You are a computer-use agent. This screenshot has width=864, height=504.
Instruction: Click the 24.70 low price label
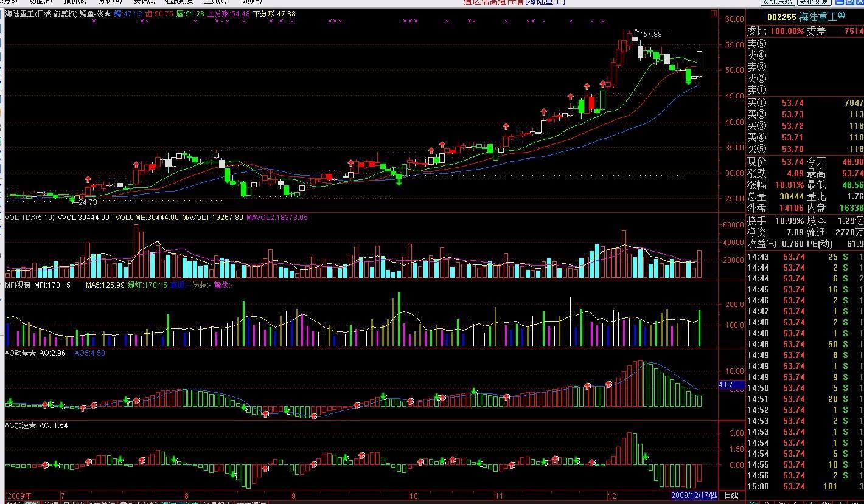coord(88,202)
